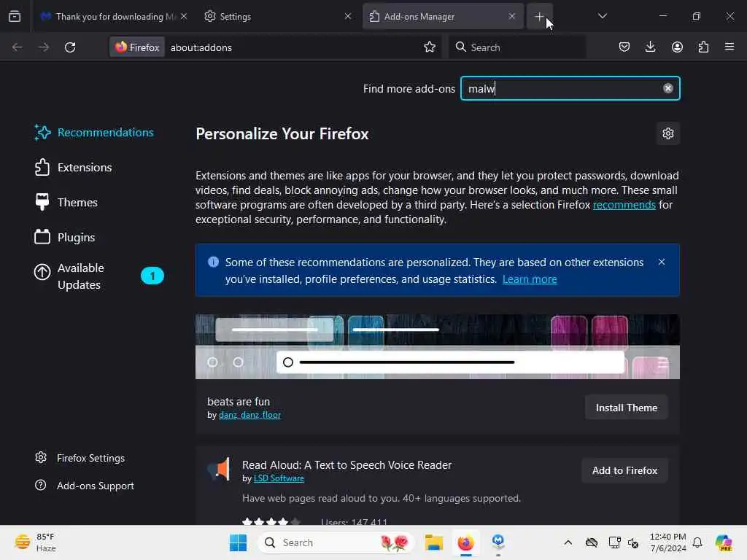Image resolution: width=747 pixels, height=560 pixels.
Task: Open the clock and date panel
Action: (x=668, y=542)
